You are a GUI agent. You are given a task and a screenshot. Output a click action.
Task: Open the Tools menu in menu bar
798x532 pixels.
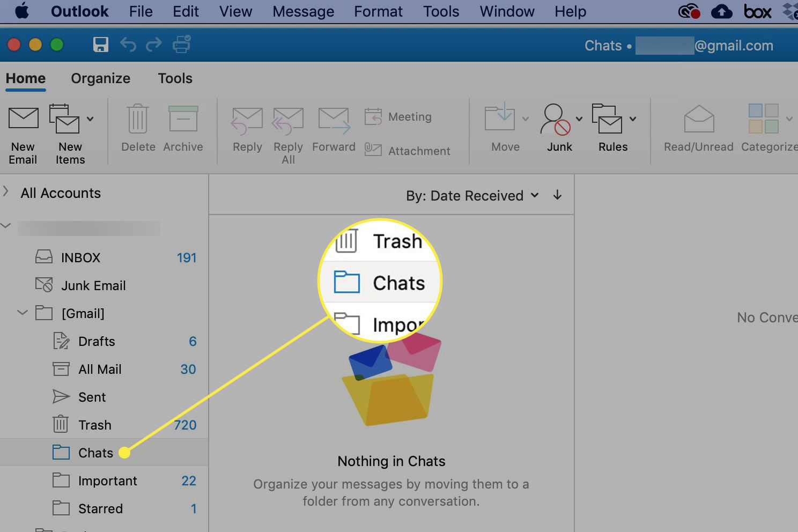tap(441, 11)
